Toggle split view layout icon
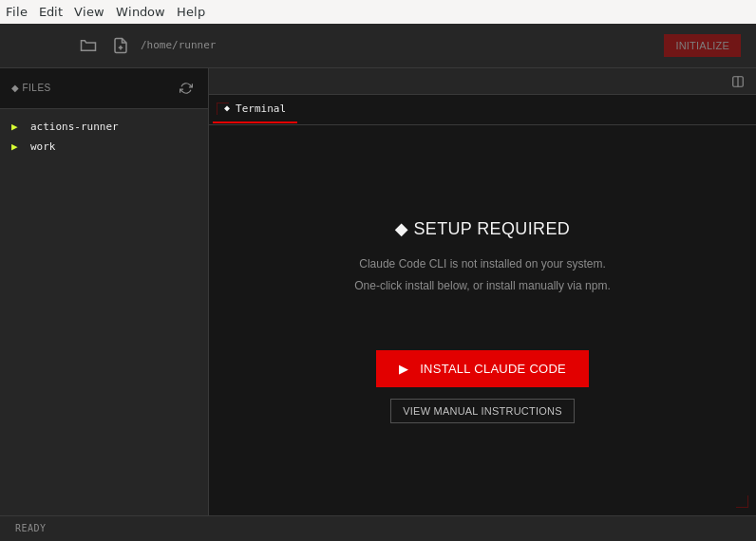Viewport: 756px width, 541px height. (738, 82)
